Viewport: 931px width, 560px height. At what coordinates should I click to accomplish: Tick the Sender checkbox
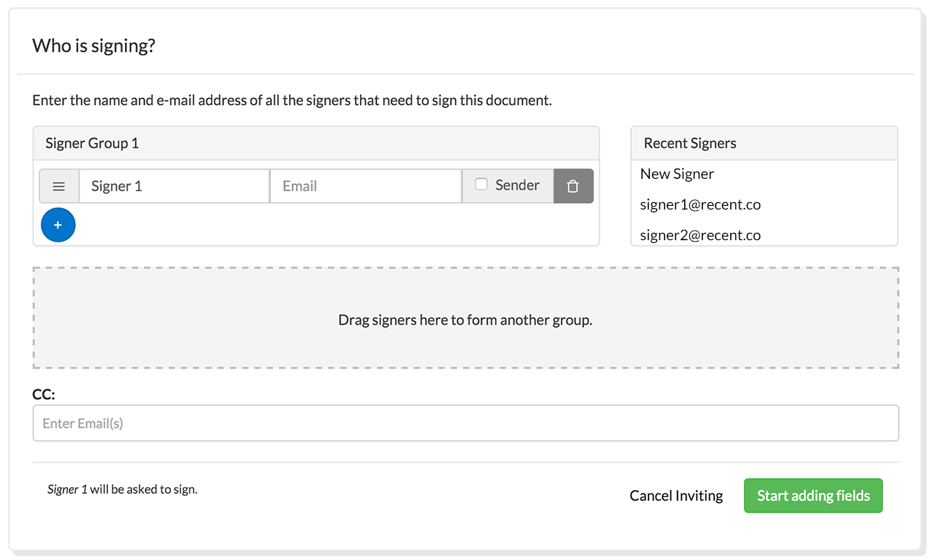click(481, 185)
